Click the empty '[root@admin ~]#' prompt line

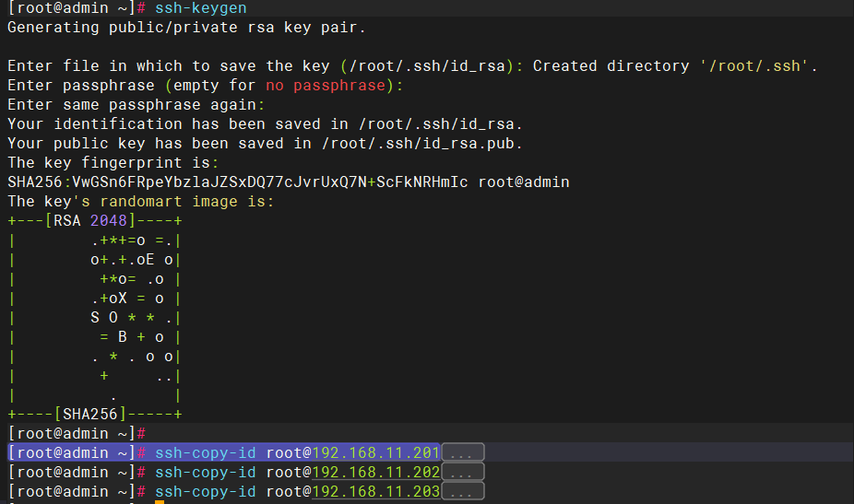point(77,434)
